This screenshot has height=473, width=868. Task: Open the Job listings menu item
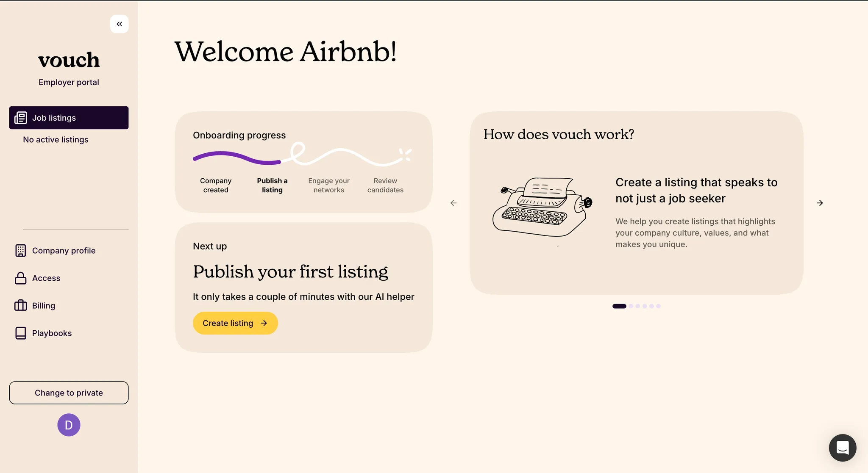[69, 118]
